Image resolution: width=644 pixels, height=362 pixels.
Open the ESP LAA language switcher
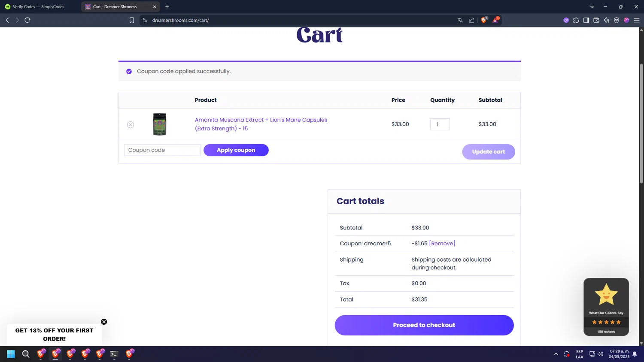tap(580, 354)
